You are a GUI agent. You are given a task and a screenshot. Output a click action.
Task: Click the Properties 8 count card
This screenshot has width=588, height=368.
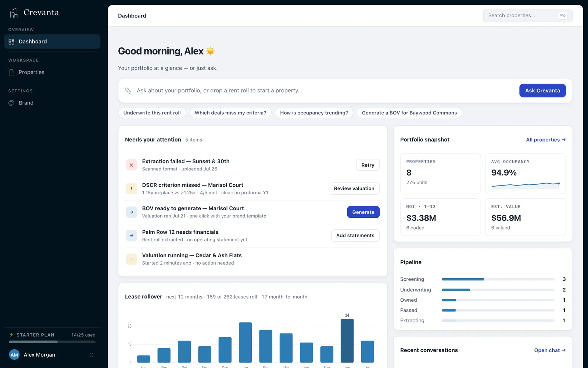pos(440,174)
